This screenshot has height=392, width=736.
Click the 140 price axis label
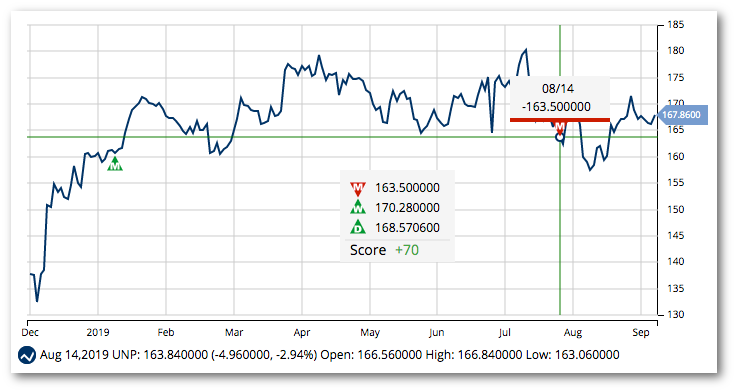(676, 261)
